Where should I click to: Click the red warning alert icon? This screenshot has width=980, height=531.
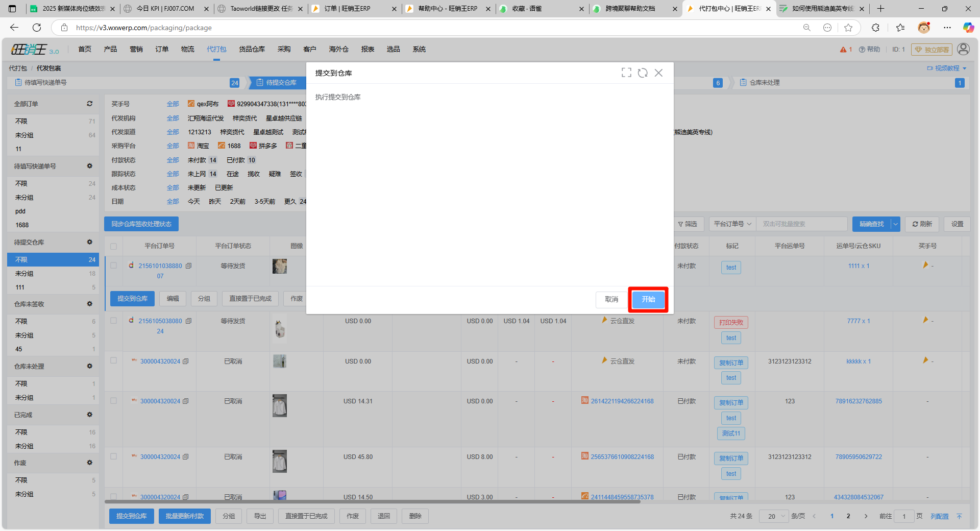point(843,50)
